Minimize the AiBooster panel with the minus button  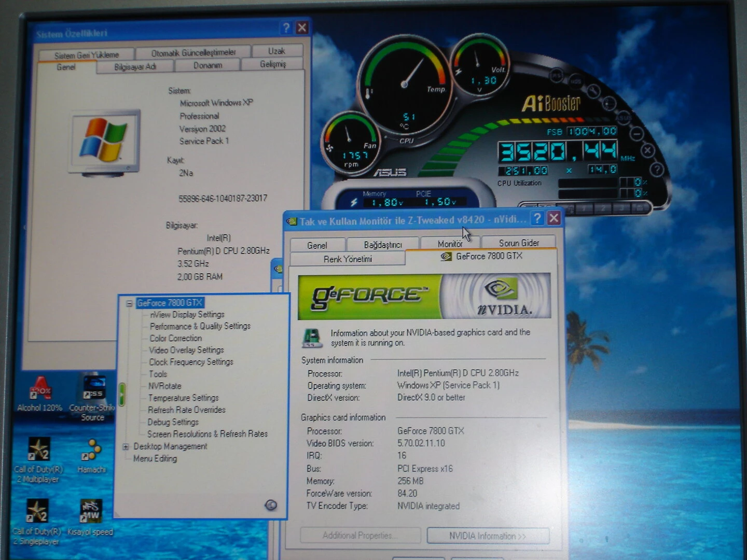point(637,133)
